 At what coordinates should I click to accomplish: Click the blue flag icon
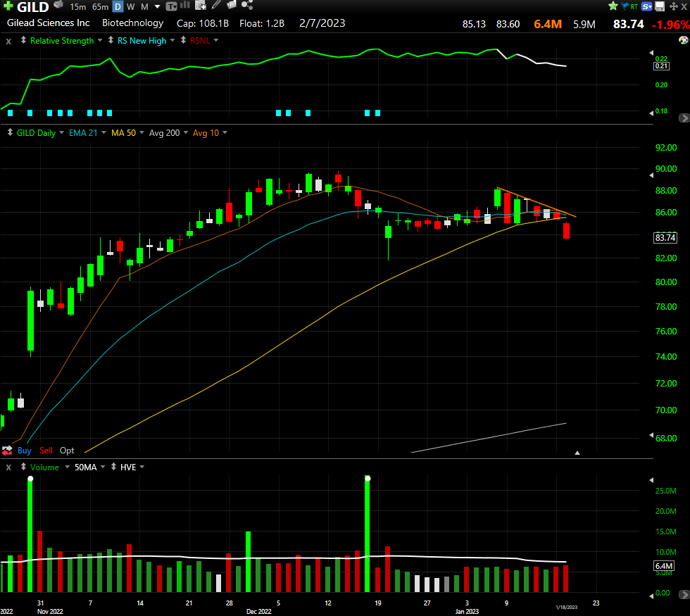(625, 6)
